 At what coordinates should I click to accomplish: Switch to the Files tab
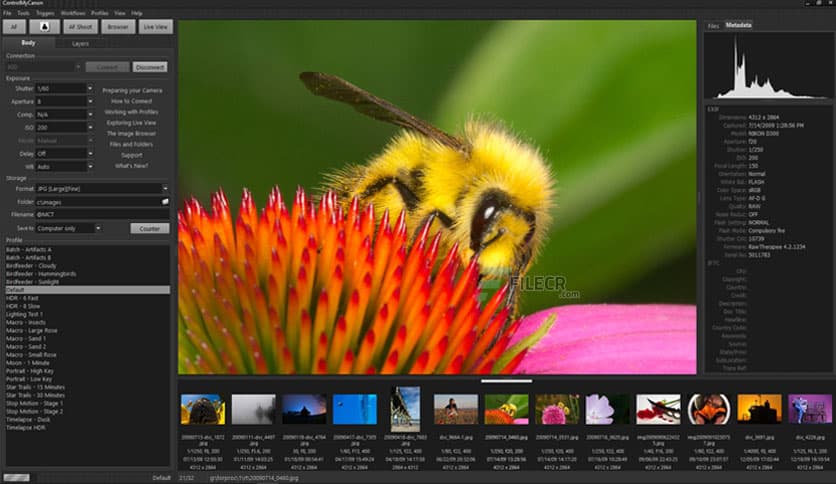[x=713, y=26]
